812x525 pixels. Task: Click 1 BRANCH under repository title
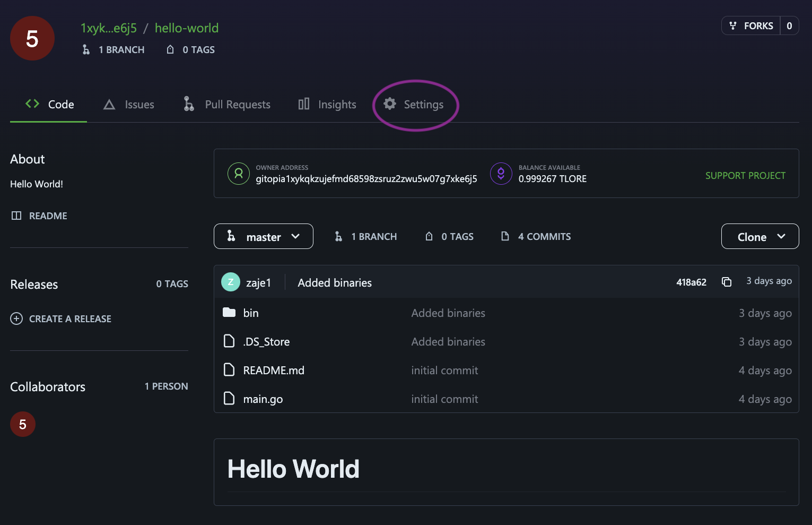coord(121,49)
